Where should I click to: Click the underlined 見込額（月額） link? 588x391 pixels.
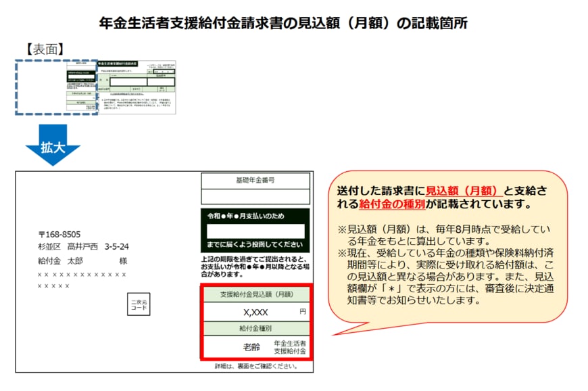coord(463,190)
